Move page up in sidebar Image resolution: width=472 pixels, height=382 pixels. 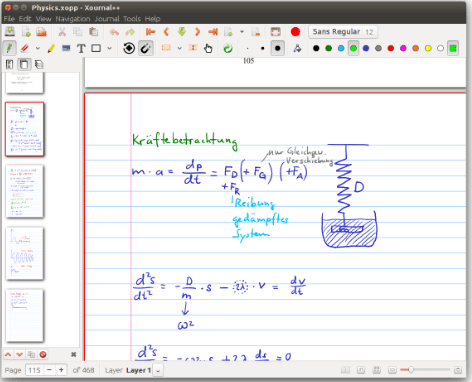(x=8, y=355)
